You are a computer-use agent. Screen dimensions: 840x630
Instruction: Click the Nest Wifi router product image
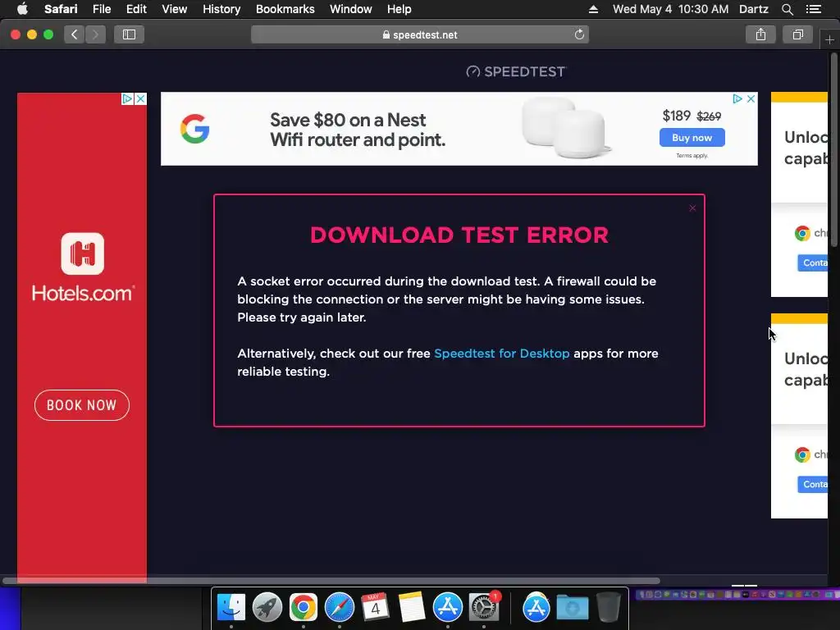565,127
